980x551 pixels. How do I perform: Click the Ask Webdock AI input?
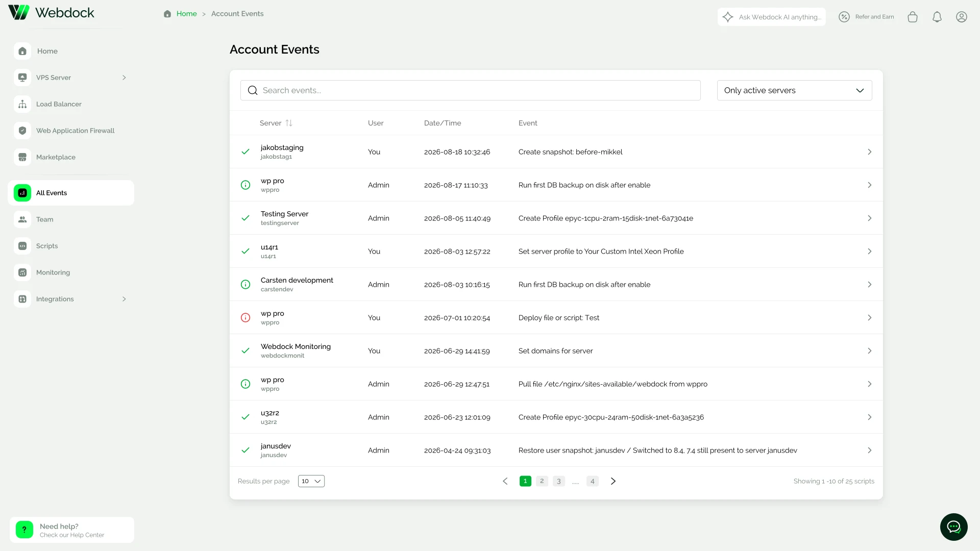pos(772,17)
